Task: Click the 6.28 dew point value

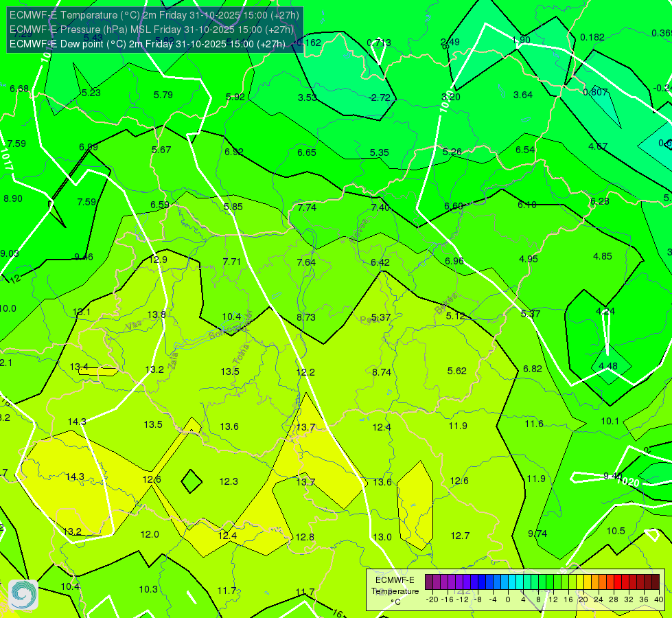Action: [x=599, y=202]
